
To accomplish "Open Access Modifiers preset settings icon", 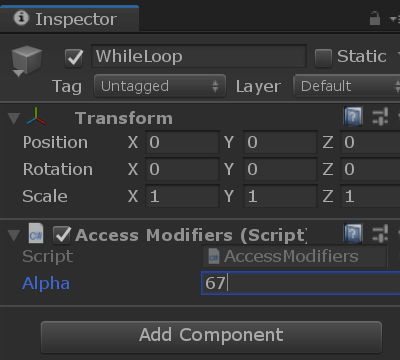I will coord(380,233).
